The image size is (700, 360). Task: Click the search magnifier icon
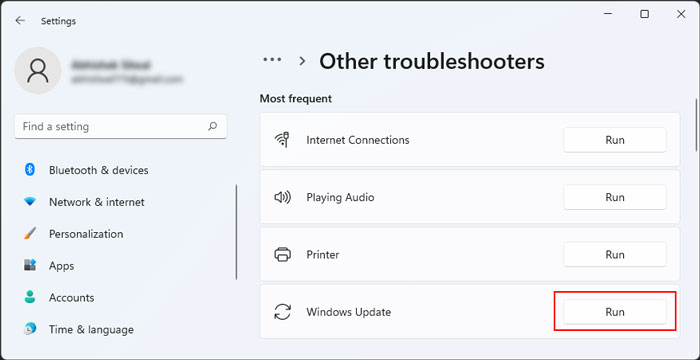click(x=212, y=126)
